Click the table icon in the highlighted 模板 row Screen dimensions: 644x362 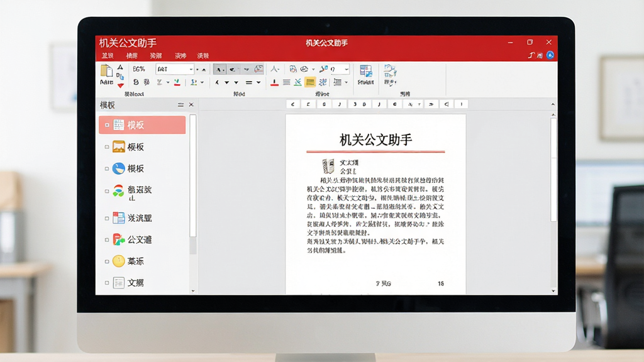coord(119,125)
